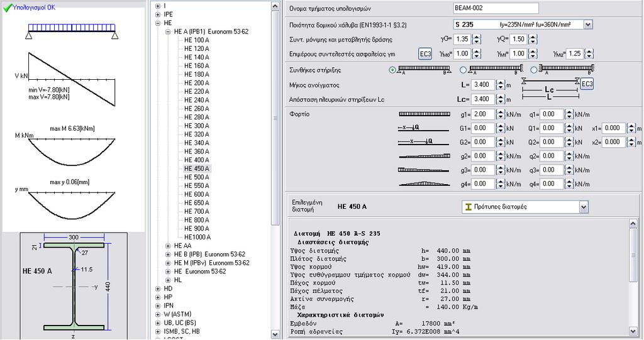Click the span length L input field

[482, 85]
